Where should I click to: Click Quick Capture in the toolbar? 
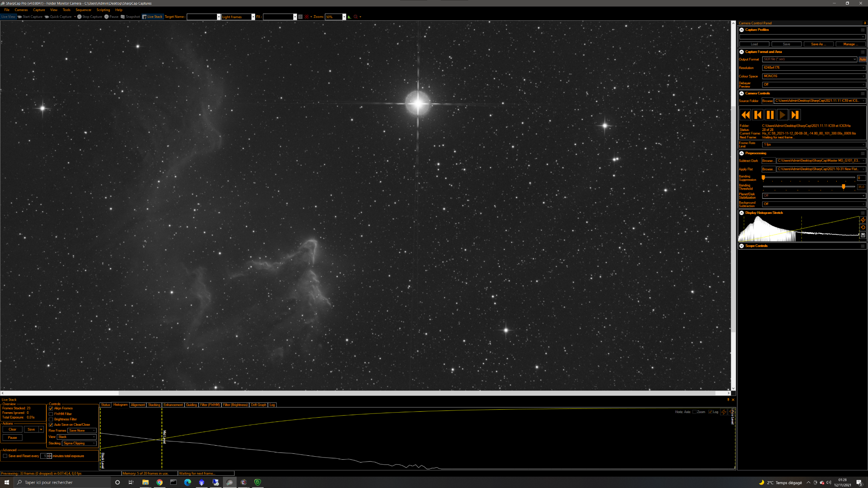(x=58, y=17)
